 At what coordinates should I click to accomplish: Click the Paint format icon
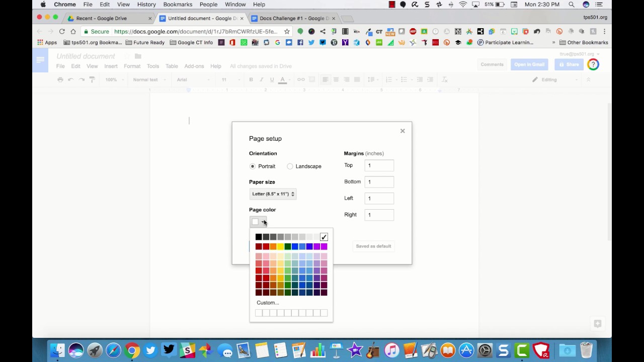pyautogui.click(x=92, y=79)
